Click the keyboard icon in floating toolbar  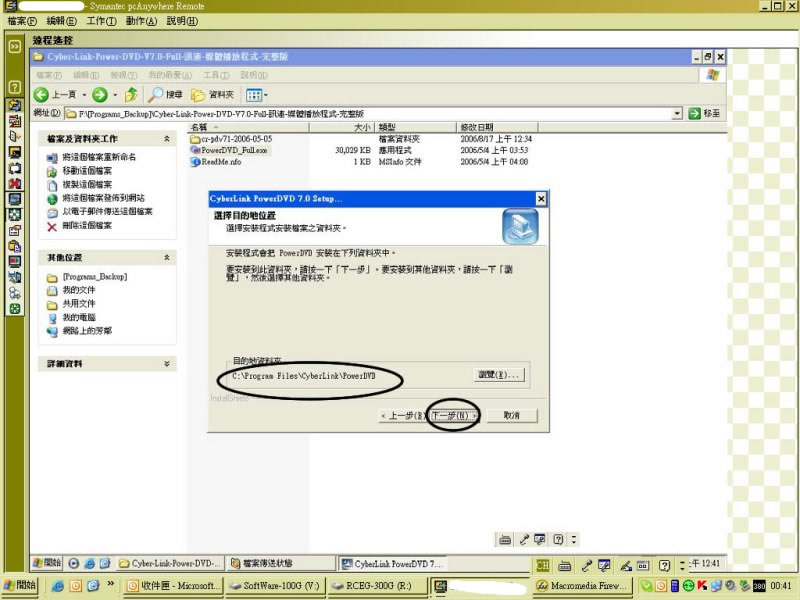tap(505, 539)
